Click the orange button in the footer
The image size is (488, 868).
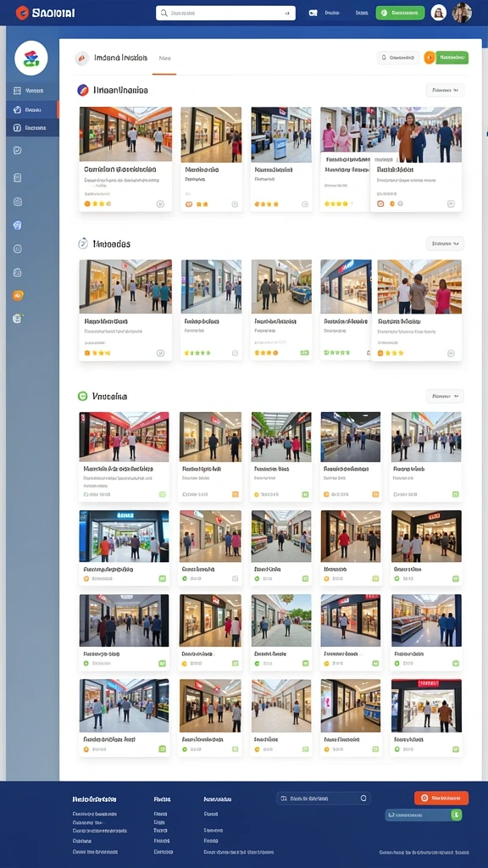[441, 798]
